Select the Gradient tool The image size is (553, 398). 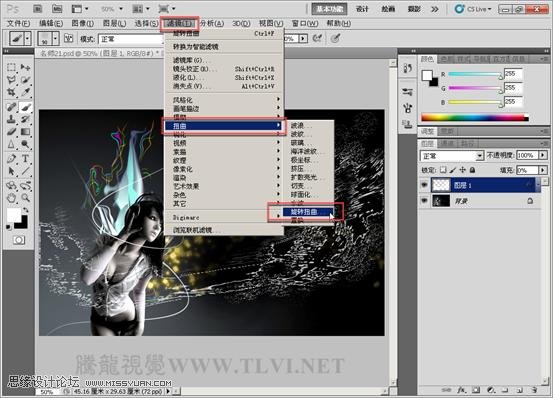point(25,131)
